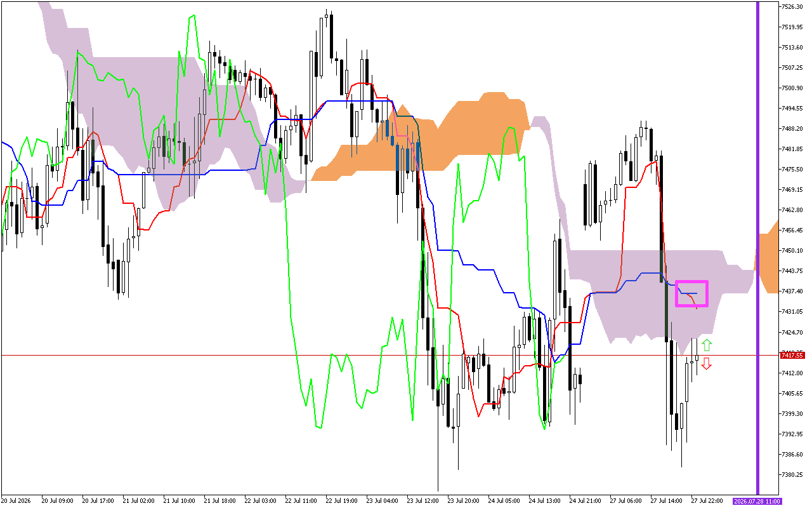Screen dimensions: 812x508
Task: Click the 7380.25 price axis label
Action: [792, 474]
